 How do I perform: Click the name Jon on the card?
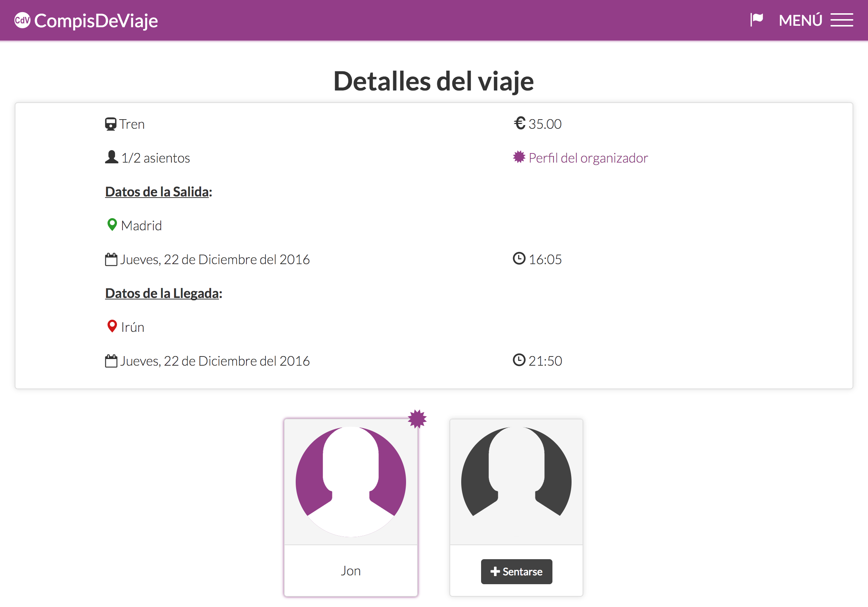click(x=351, y=570)
